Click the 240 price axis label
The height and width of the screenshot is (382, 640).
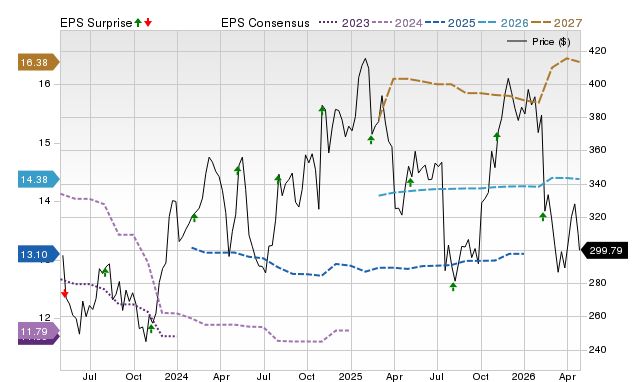pyautogui.click(x=597, y=350)
